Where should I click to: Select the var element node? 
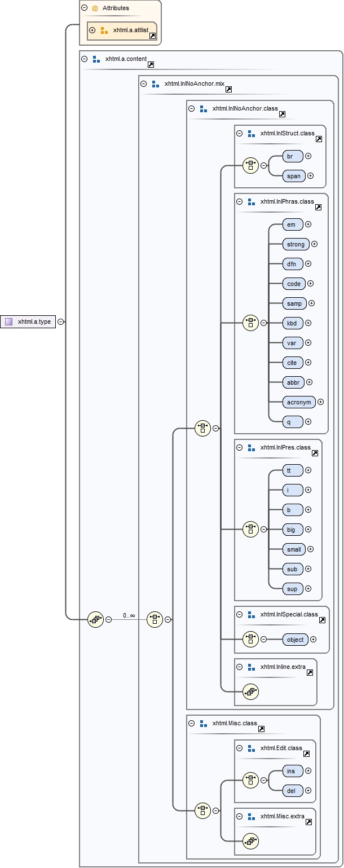pyautogui.click(x=293, y=343)
